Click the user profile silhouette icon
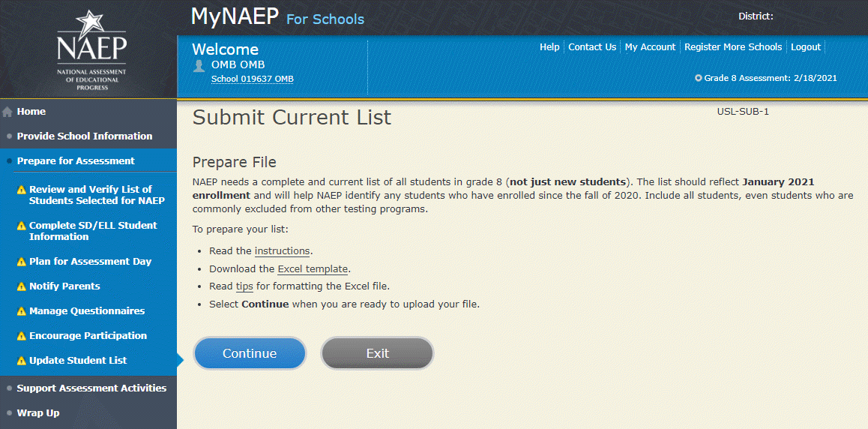Image resolution: width=868 pixels, height=429 pixels. [x=199, y=65]
